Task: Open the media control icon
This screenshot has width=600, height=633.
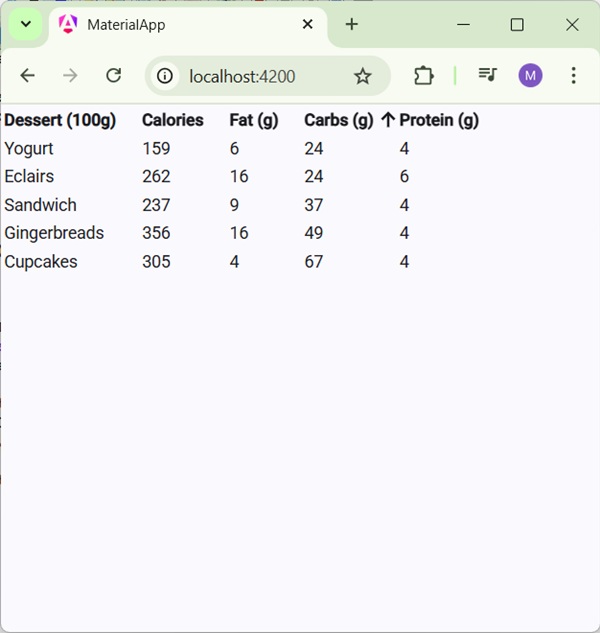Action: click(x=487, y=76)
